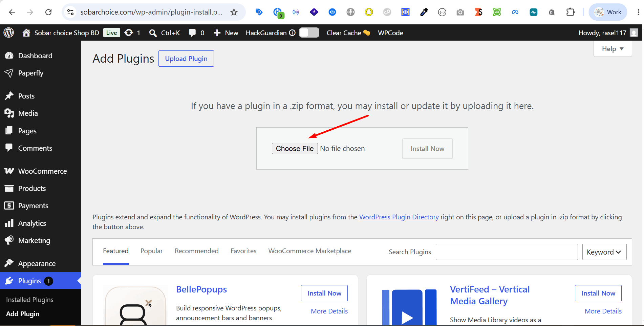The height and width of the screenshot is (326, 644).
Task: Reload the page with browser refresh
Action: point(48,12)
